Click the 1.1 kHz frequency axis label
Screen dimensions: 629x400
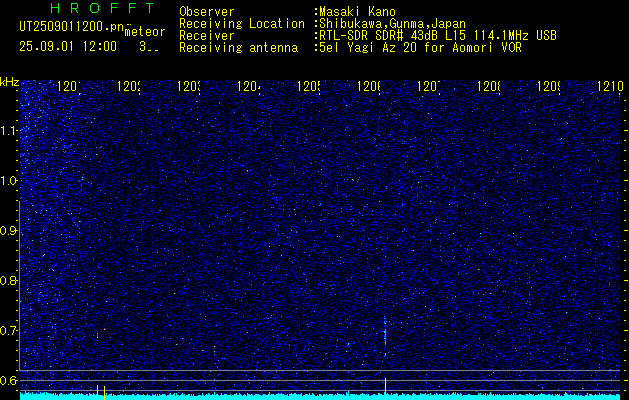[x=9, y=131]
